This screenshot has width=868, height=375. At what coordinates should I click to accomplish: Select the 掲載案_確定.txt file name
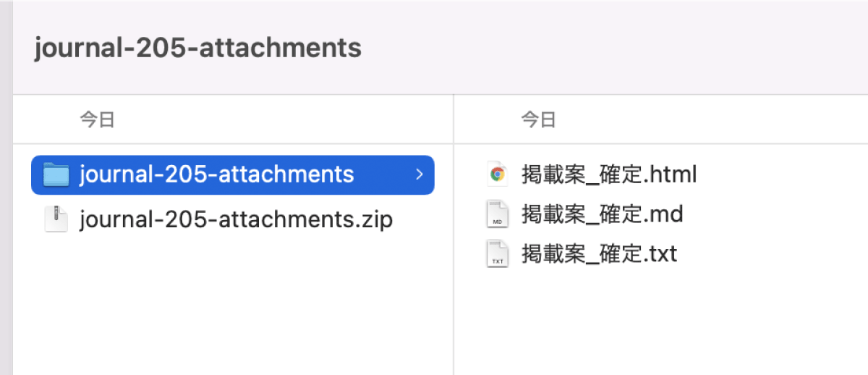click(x=600, y=254)
